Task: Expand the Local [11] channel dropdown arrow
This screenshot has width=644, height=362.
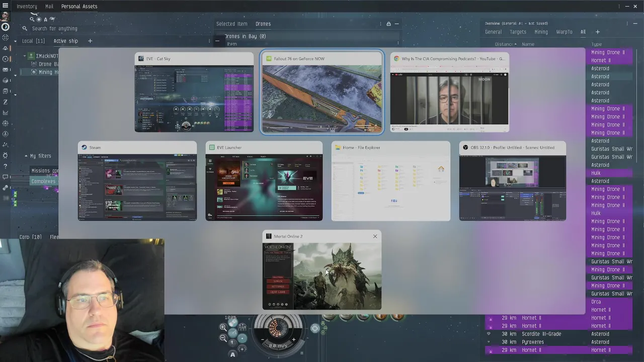Action: [16, 41]
